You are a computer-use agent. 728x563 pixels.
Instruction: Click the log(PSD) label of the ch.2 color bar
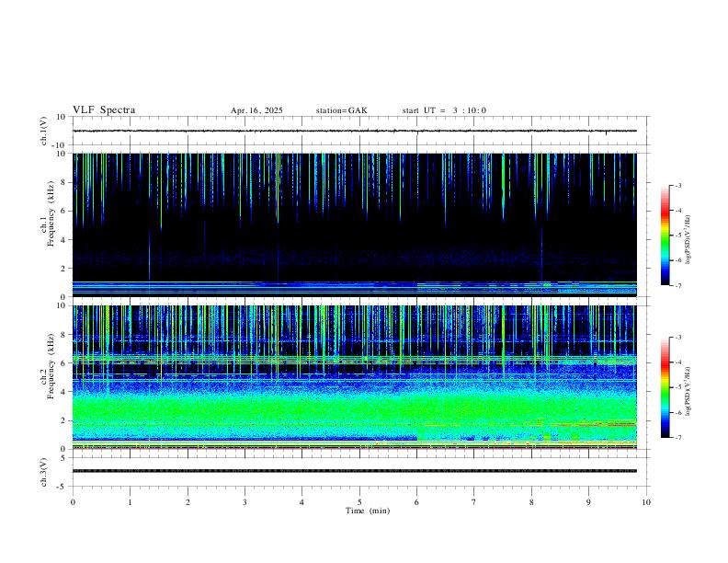coord(688,392)
